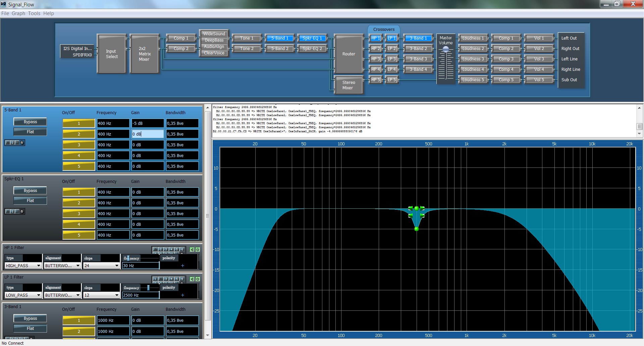Select the WideSound block in signal flow

coord(214,34)
